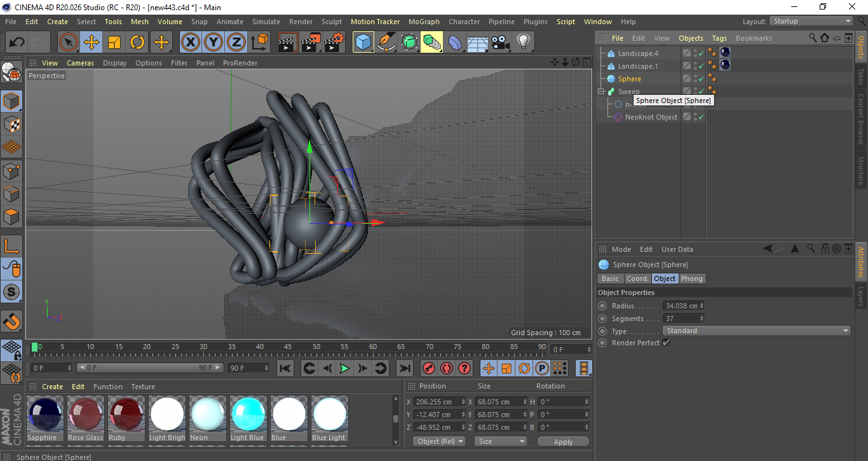Go to end of animation
The height and width of the screenshot is (461, 868).
404,368
